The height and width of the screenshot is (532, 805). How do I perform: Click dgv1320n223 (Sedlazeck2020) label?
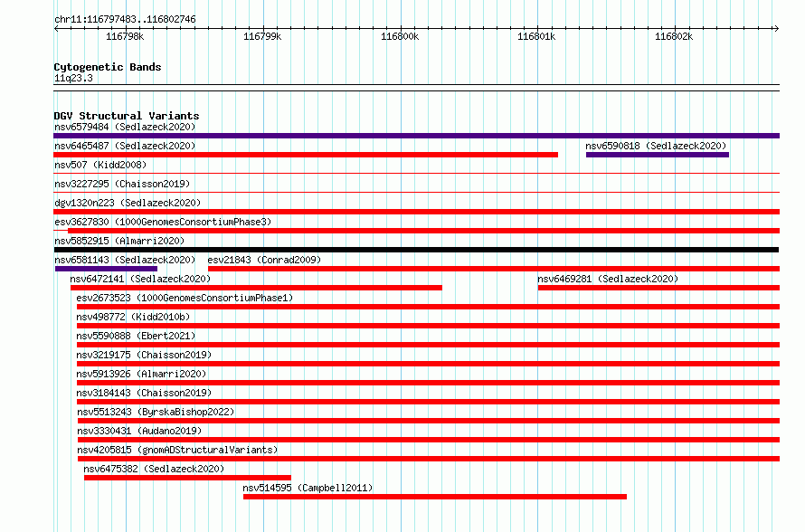tap(128, 203)
